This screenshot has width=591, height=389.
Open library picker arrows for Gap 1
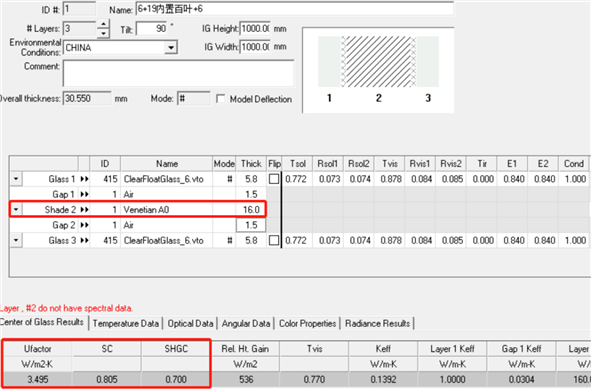[84, 194]
